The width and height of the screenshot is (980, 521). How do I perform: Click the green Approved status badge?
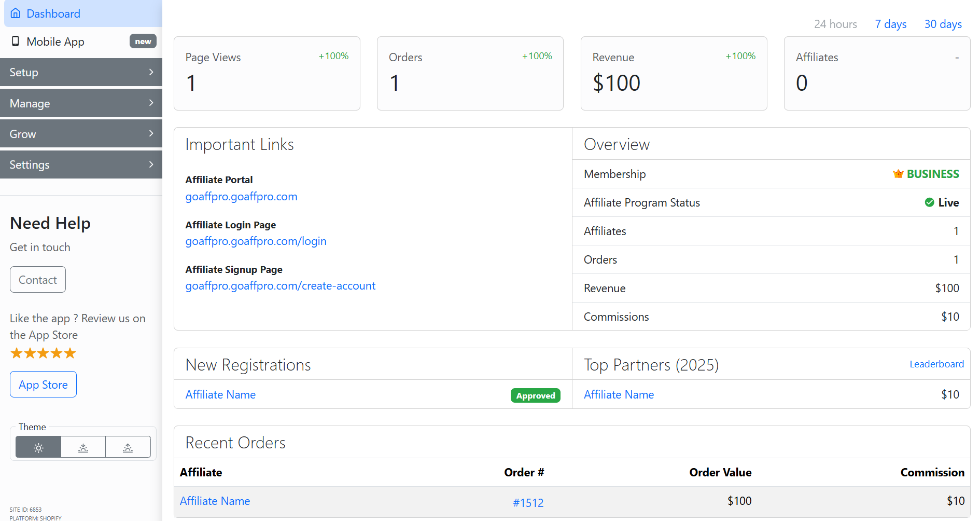coord(535,395)
